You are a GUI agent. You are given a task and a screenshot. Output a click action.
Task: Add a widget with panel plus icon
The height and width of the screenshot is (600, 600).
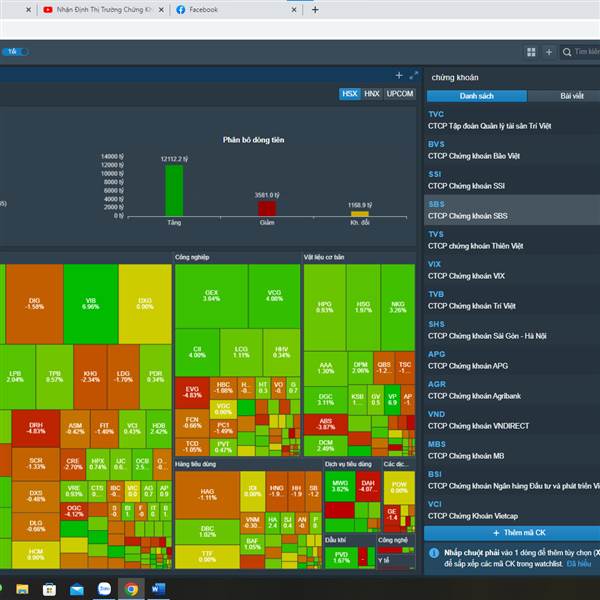pyautogui.click(x=399, y=75)
